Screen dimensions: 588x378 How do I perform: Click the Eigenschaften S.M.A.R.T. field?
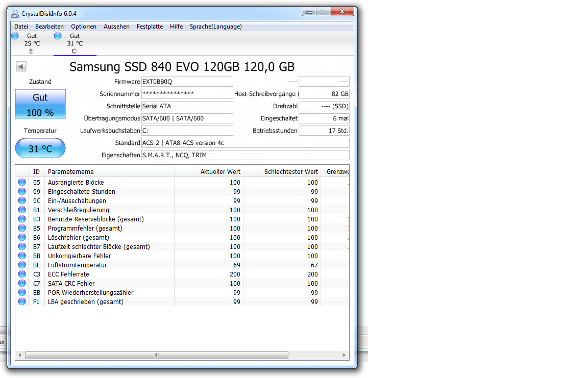(x=245, y=155)
